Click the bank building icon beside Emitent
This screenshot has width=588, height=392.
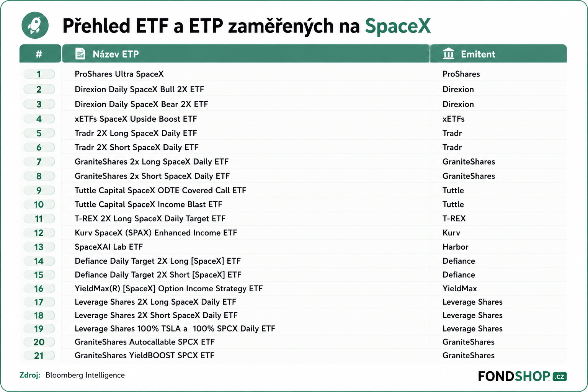click(x=448, y=54)
